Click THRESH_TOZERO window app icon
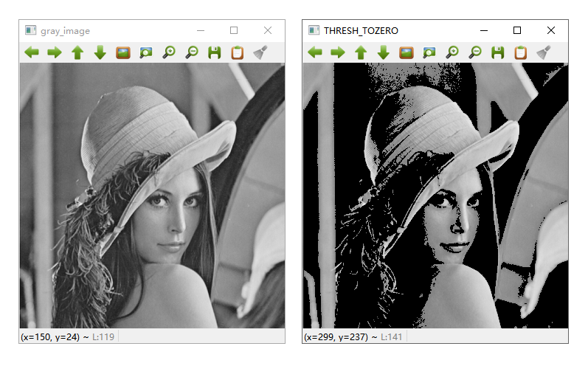The image size is (588, 366). tap(314, 30)
